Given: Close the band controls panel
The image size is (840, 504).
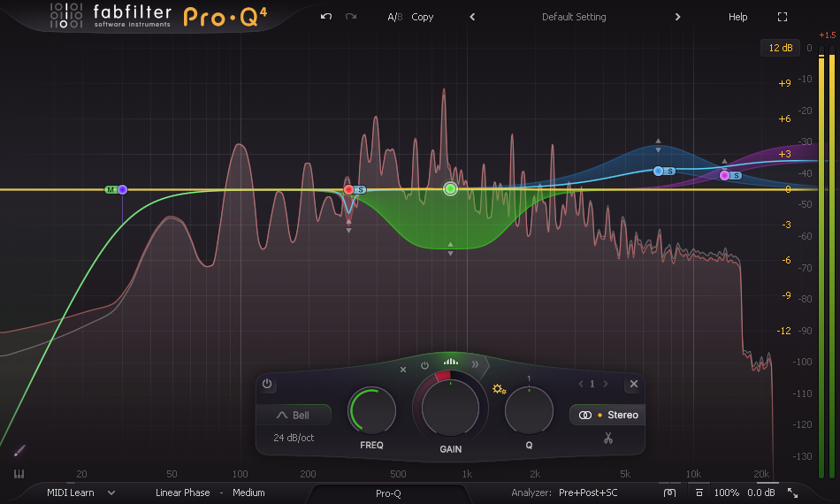Looking at the screenshot, I should point(634,384).
